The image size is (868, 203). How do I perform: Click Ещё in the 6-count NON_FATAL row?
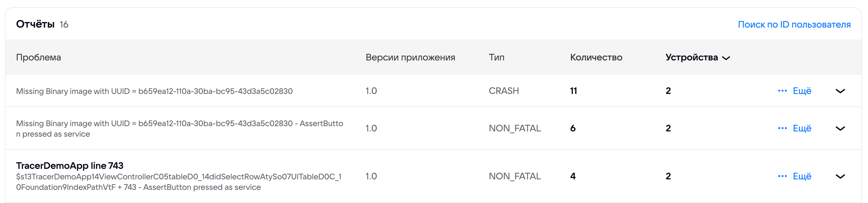[x=802, y=128]
